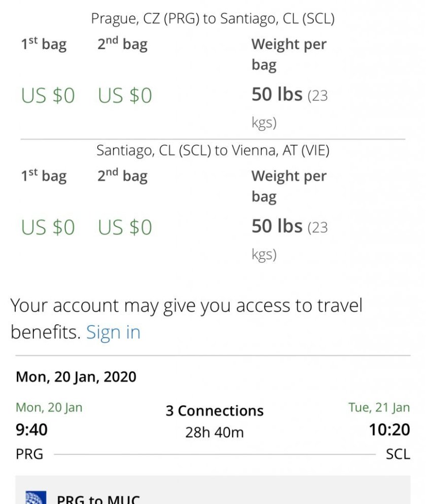Tap the green Tue, 21 Jan arrival date
The height and width of the screenshot is (504, 426).
tap(379, 408)
